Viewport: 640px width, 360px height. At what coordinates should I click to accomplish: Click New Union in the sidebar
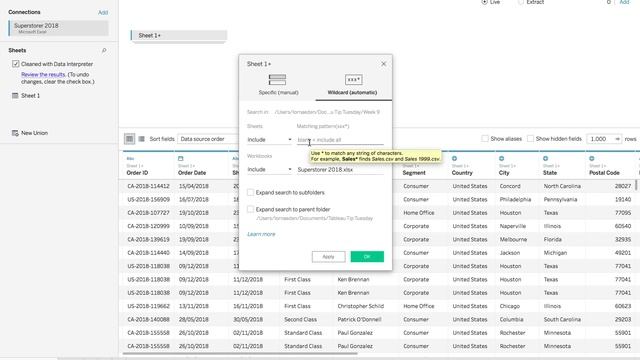pyautogui.click(x=34, y=133)
